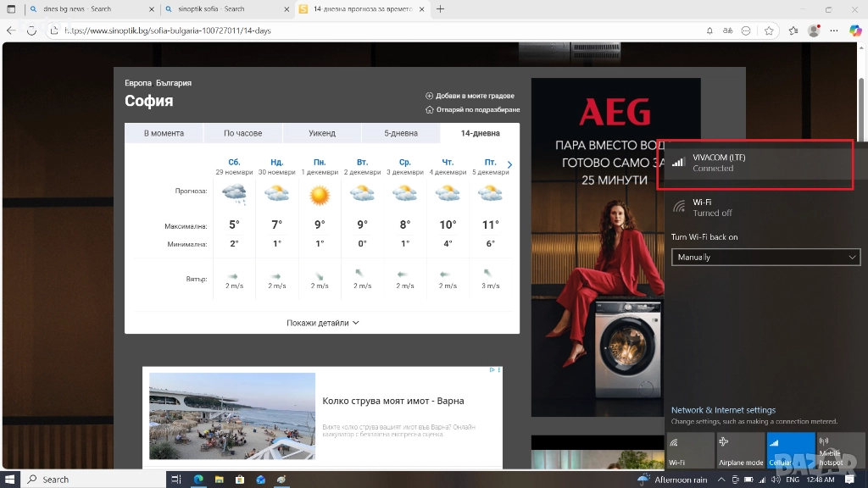Open Microsoft Edge from the taskbar
Screen dimensions: 868x488
[x=198, y=480]
